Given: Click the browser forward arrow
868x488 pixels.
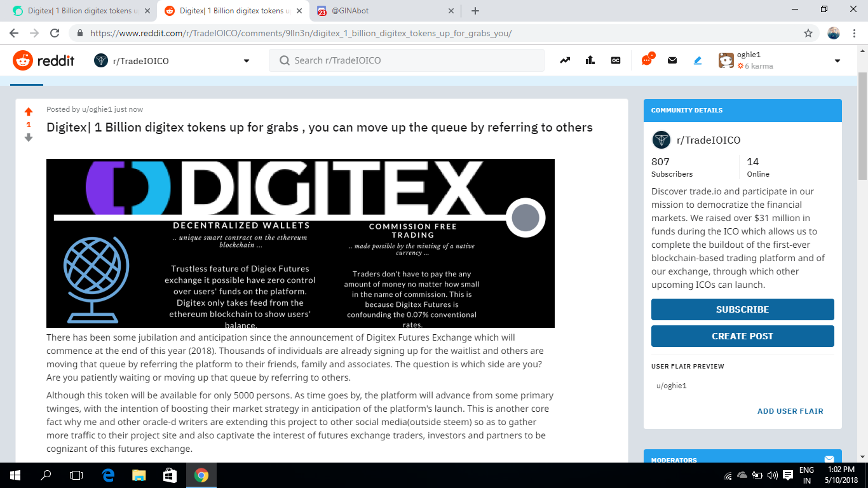Looking at the screenshot, I should (x=34, y=33).
